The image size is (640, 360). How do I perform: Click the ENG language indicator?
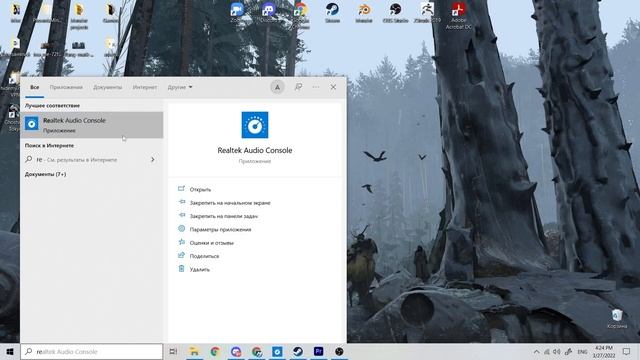(582, 351)
